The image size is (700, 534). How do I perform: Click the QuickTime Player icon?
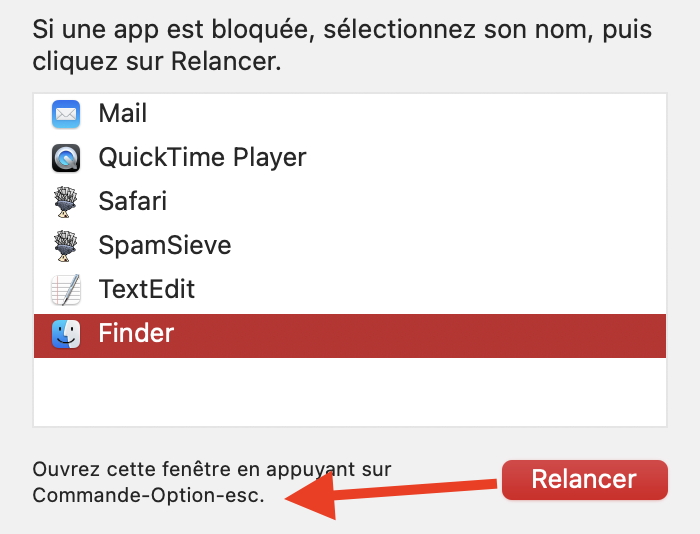[x=66, y=158]
